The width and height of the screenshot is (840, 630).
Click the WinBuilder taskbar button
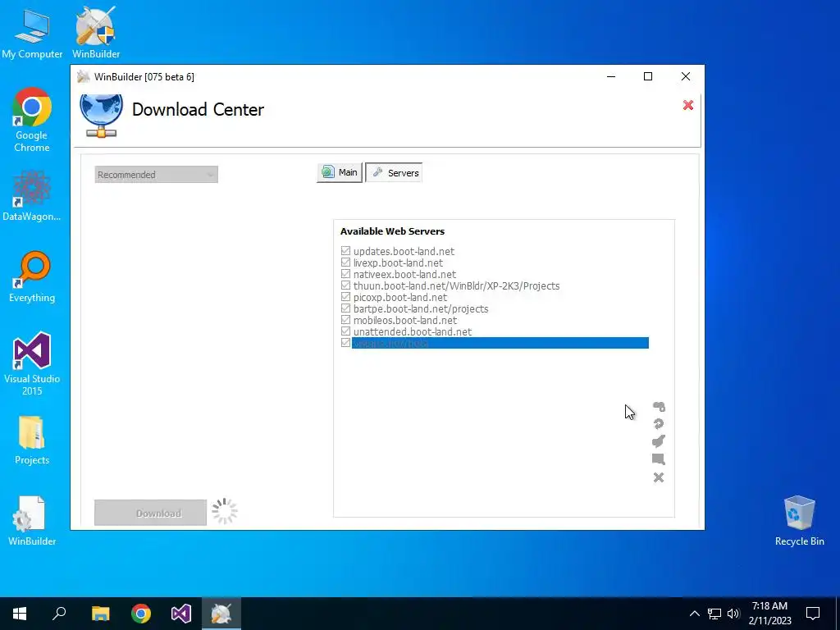221,614
